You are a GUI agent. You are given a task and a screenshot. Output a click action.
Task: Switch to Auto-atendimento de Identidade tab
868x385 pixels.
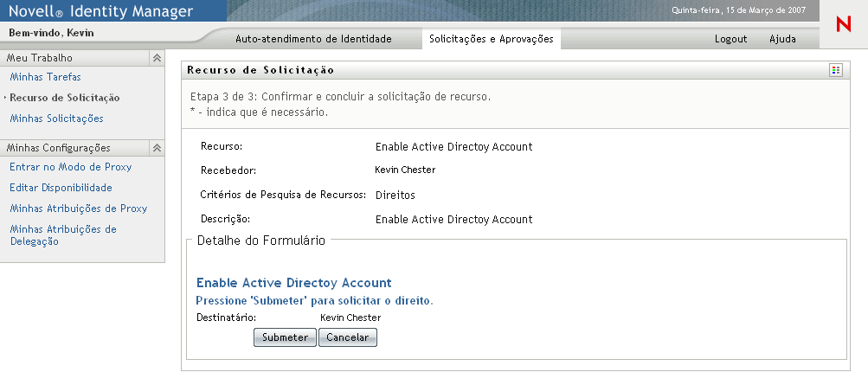coord(313,39)
